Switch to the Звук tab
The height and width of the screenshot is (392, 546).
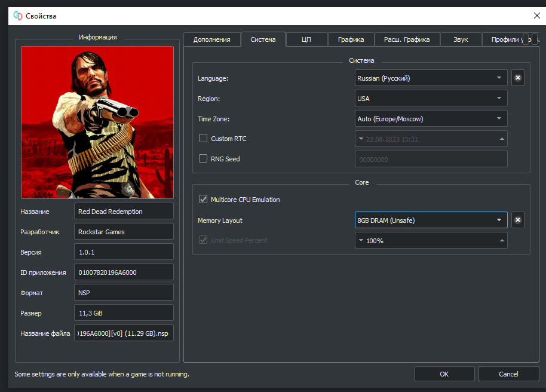461,39
